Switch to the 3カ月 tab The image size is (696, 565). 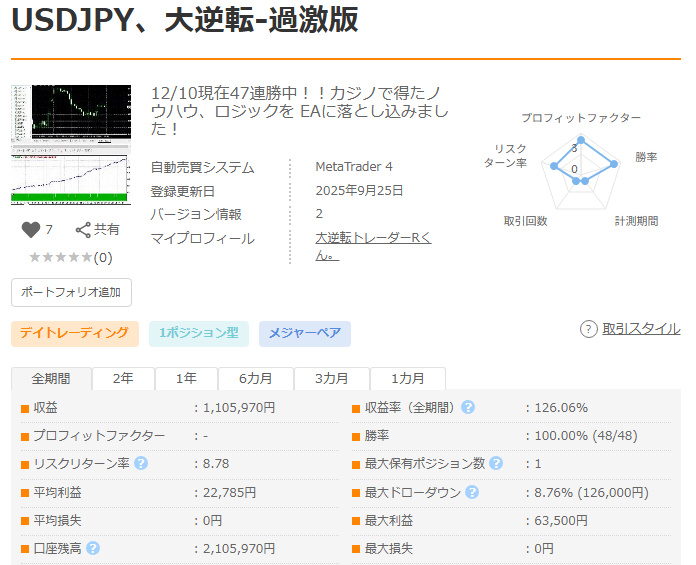point(331,379)
